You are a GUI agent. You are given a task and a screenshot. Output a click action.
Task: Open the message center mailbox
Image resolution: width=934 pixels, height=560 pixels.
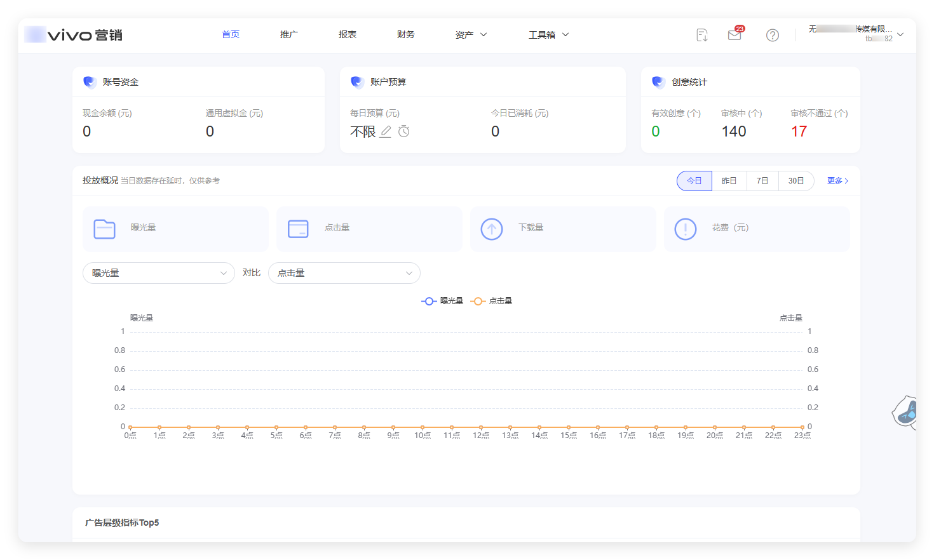(734, 35)
